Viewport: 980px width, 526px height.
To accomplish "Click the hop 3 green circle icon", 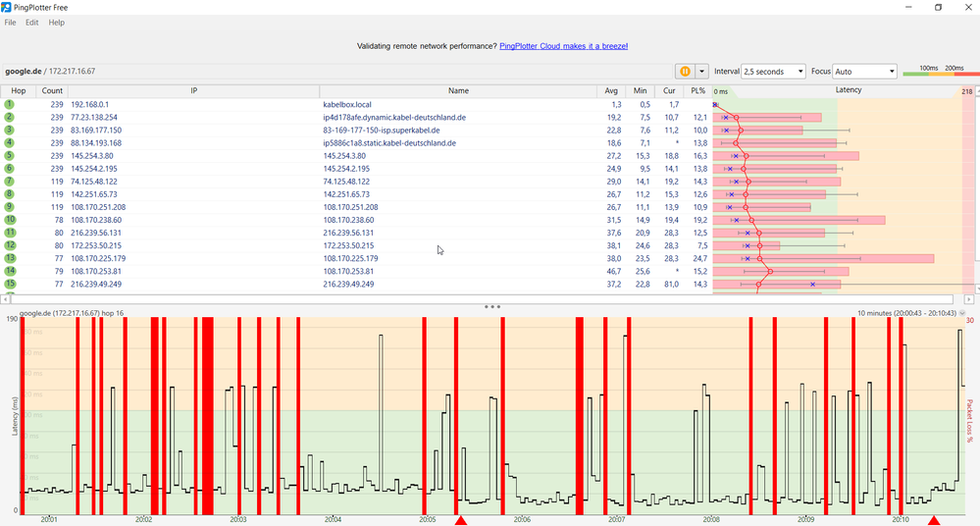I will pos(10,131).
